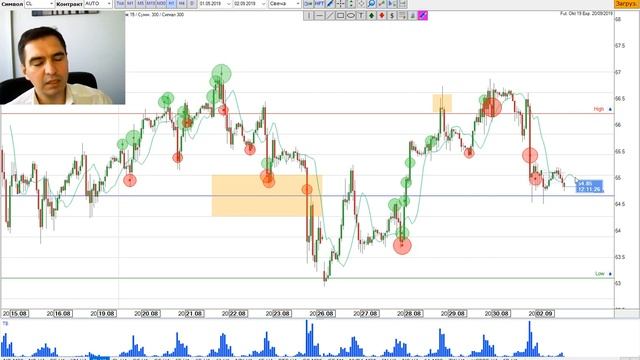640x360 pixels.
Task: Select the horizontal line drawing tool
Action: pos(320,16)
